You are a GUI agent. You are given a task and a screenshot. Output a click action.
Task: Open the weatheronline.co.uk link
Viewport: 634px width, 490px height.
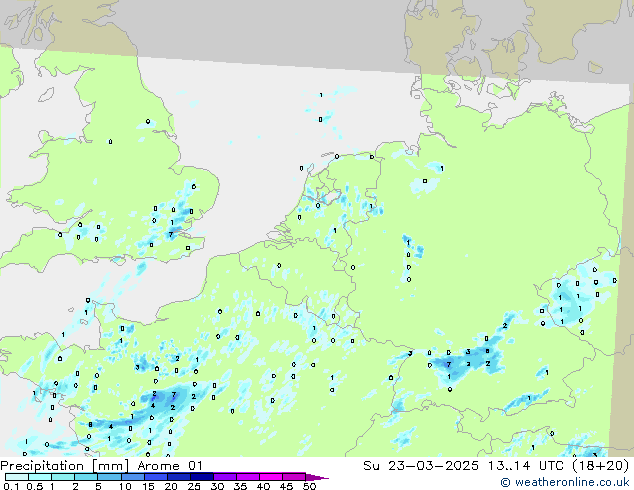coord(565,482)
